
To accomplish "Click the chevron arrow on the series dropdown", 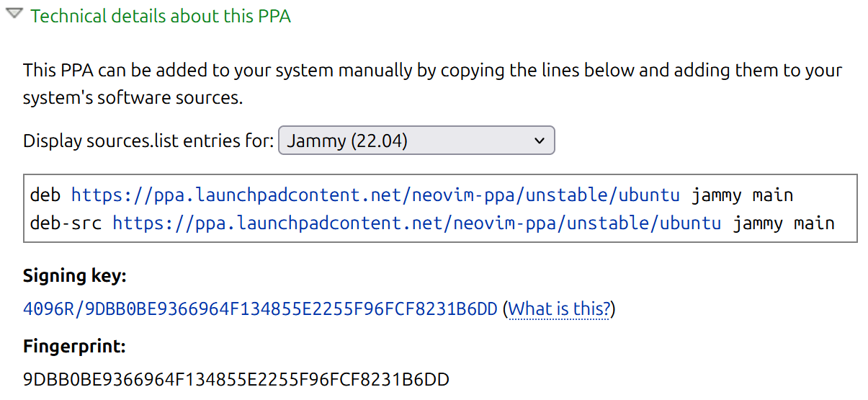I will tap(540, 141).
